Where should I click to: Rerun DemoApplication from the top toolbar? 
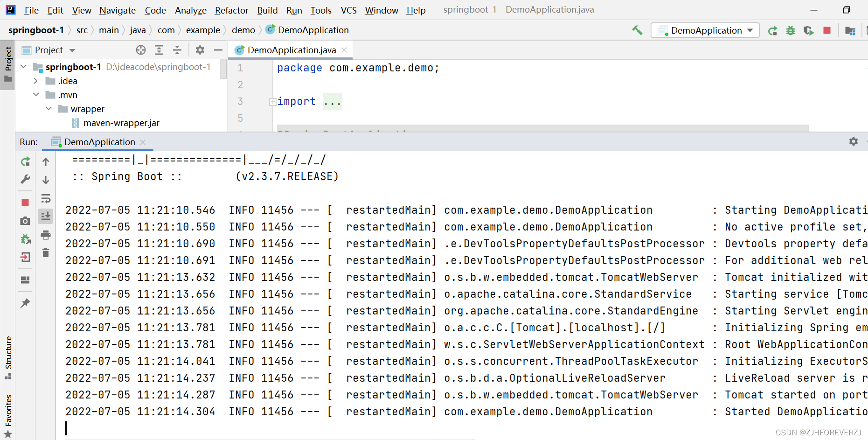coord(772,30)
